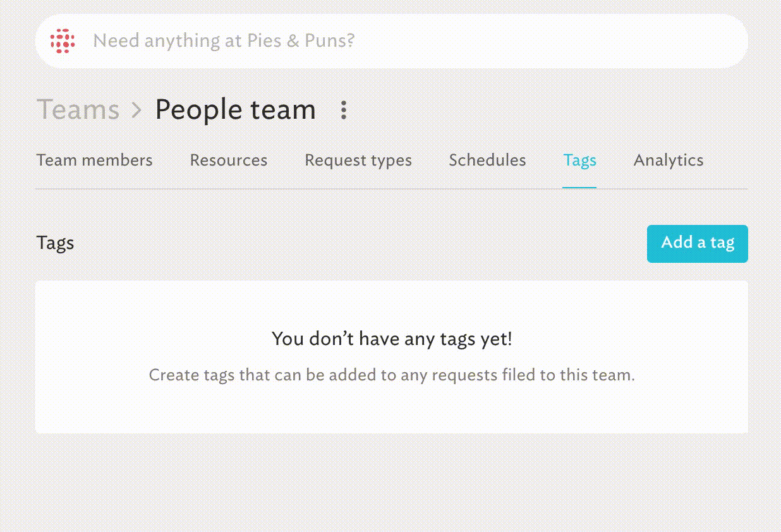Viewport: 781px width, 532px height.
Task: Click the 'You don't have any tags yet!' message
Action: (392, 339)
